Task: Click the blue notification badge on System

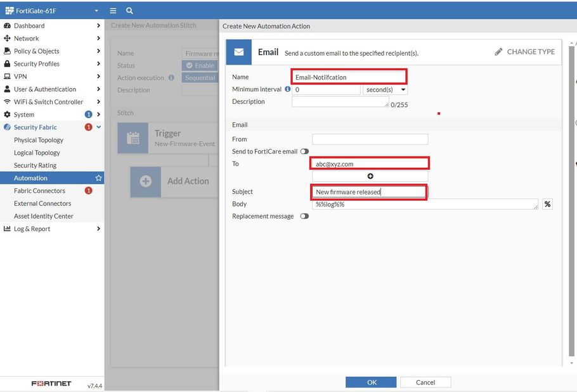Action: (88, 114)
